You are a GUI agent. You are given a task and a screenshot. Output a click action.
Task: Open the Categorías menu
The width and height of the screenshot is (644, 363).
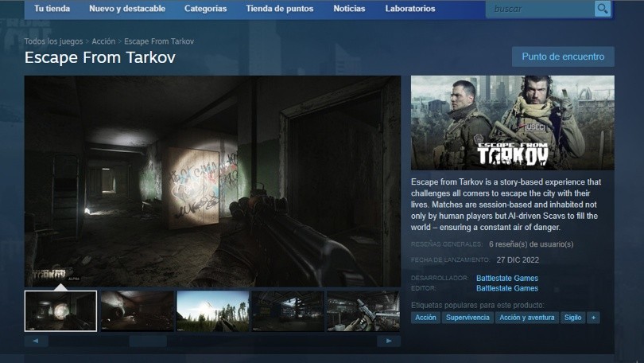[205, 9]
